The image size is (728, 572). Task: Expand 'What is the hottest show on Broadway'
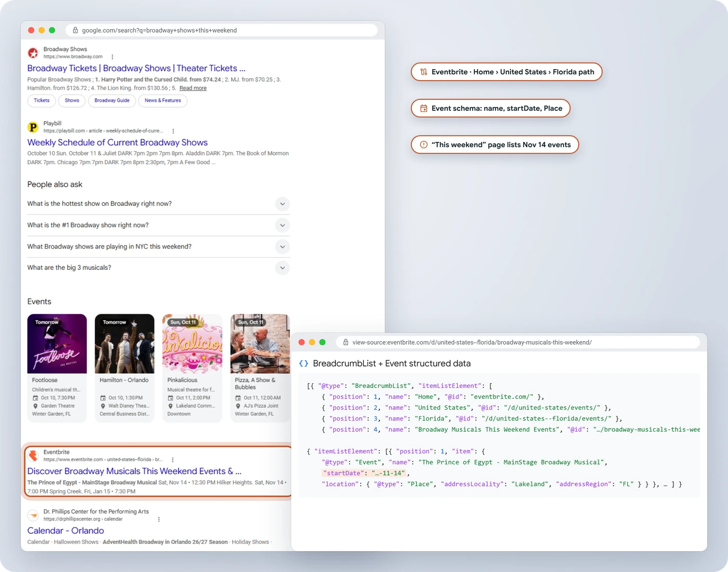click(x=282, y=204)
